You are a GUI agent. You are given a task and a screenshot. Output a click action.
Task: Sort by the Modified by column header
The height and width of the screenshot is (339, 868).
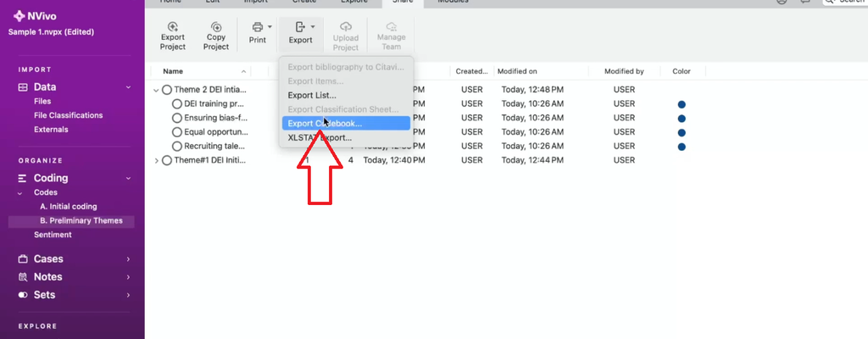pos(624,71)
